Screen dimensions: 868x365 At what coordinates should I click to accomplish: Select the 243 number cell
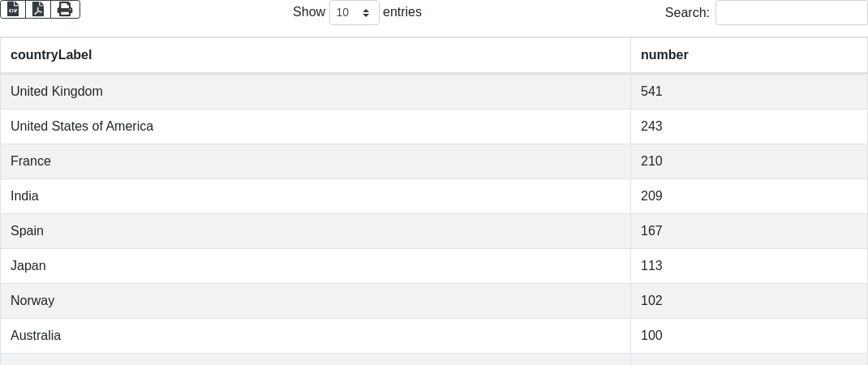[651, 127]
